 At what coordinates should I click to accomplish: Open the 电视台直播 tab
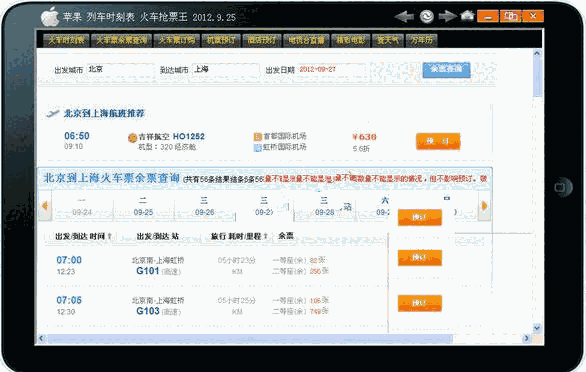pyautogui.click(x=306, y=40)
